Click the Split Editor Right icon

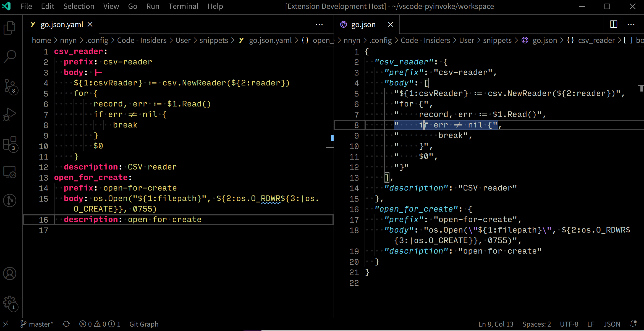point(613,24)
